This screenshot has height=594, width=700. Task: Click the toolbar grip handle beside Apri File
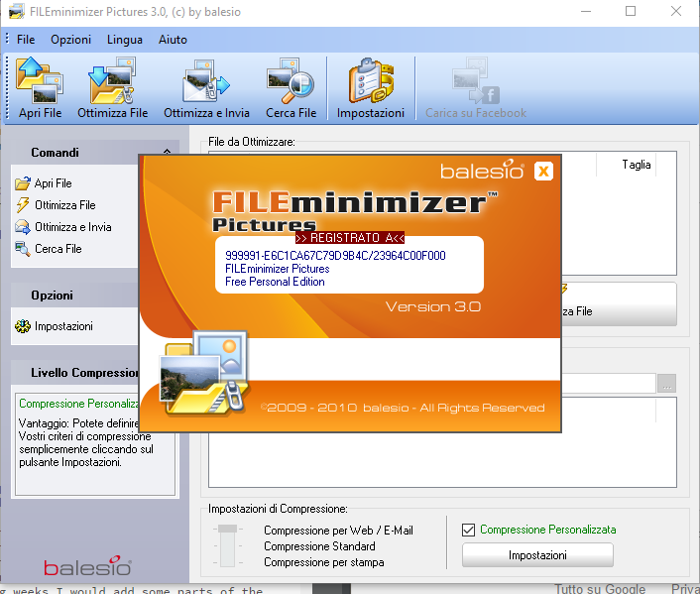7,87
